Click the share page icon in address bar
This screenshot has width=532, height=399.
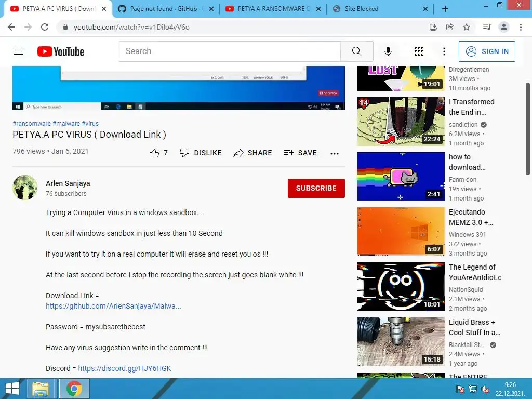tap(449, 27)
